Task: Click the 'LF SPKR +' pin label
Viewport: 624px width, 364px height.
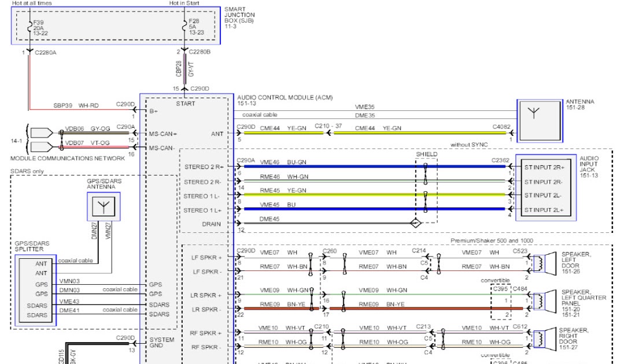Action: tap(206, 258)
